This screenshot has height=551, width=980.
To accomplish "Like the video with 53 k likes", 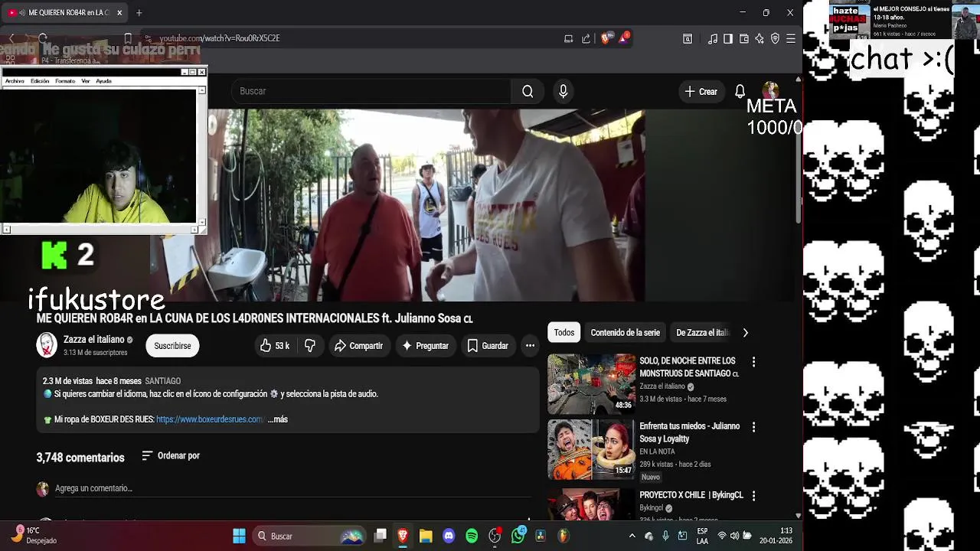I will click(274, 346).
